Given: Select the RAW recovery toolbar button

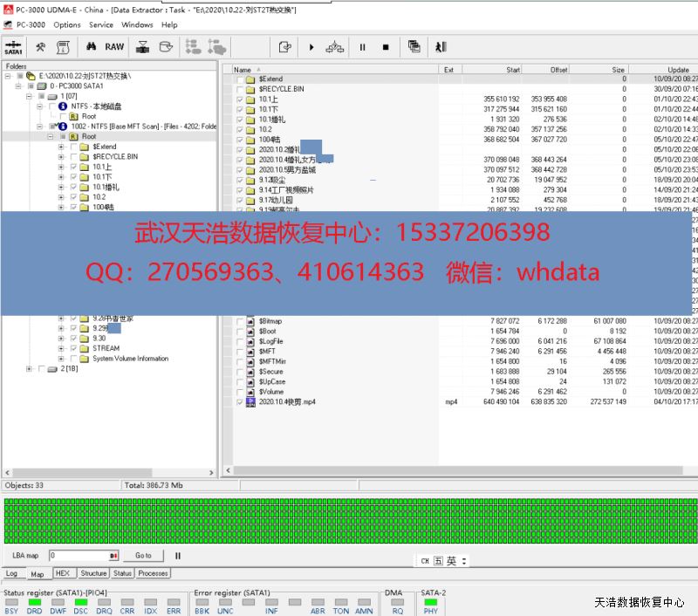Looking at the screenshot, I should (x=114, y=47).
